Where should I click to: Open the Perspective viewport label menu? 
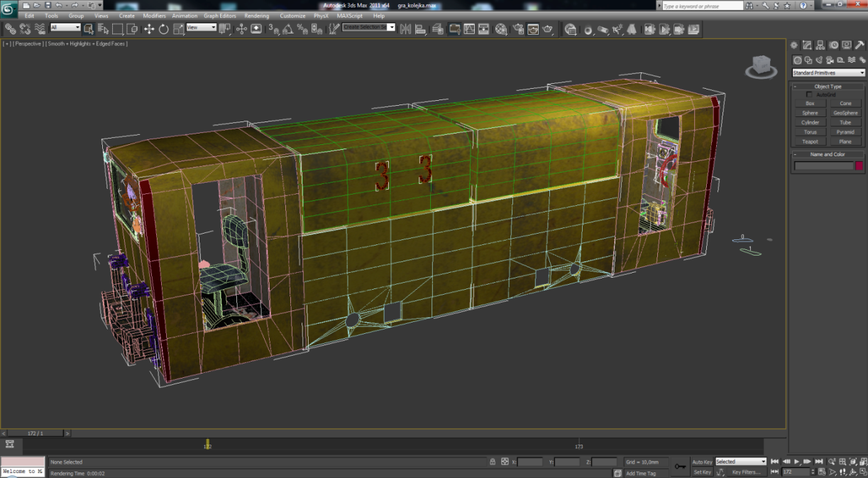point(29,44)
